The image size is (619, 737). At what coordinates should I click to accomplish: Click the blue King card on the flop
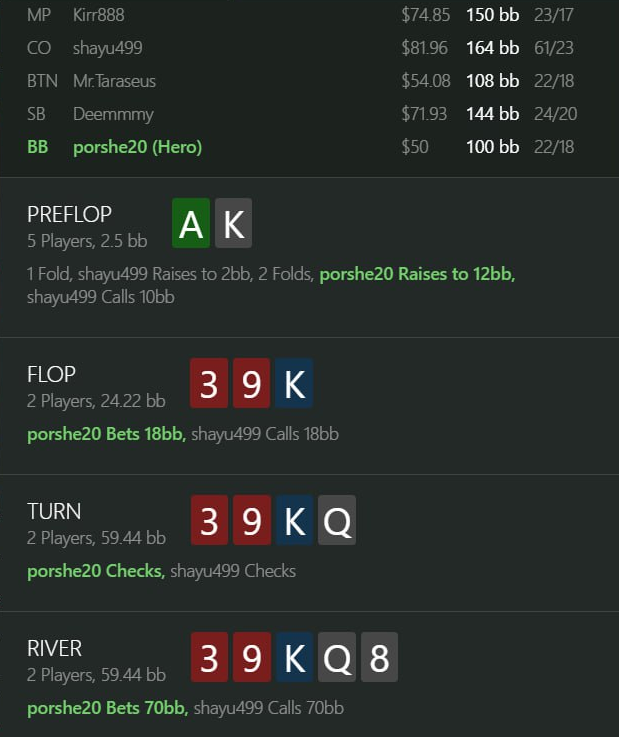294,383
